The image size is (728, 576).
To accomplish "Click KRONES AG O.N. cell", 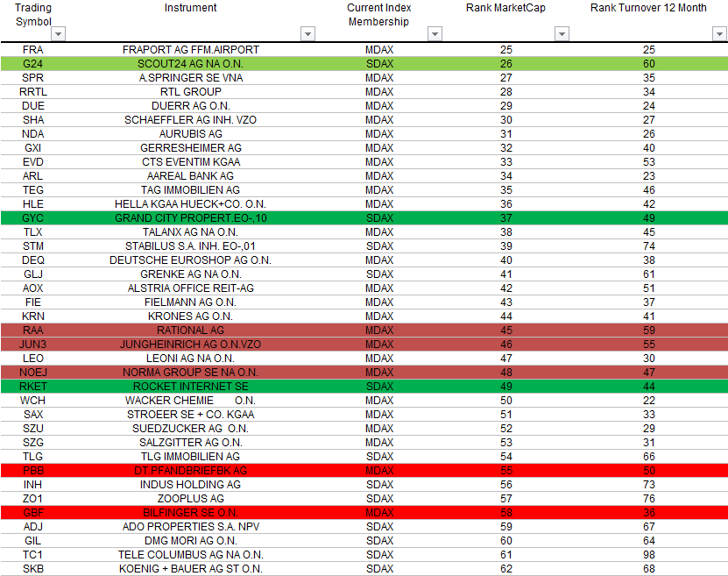I will 190,316.
